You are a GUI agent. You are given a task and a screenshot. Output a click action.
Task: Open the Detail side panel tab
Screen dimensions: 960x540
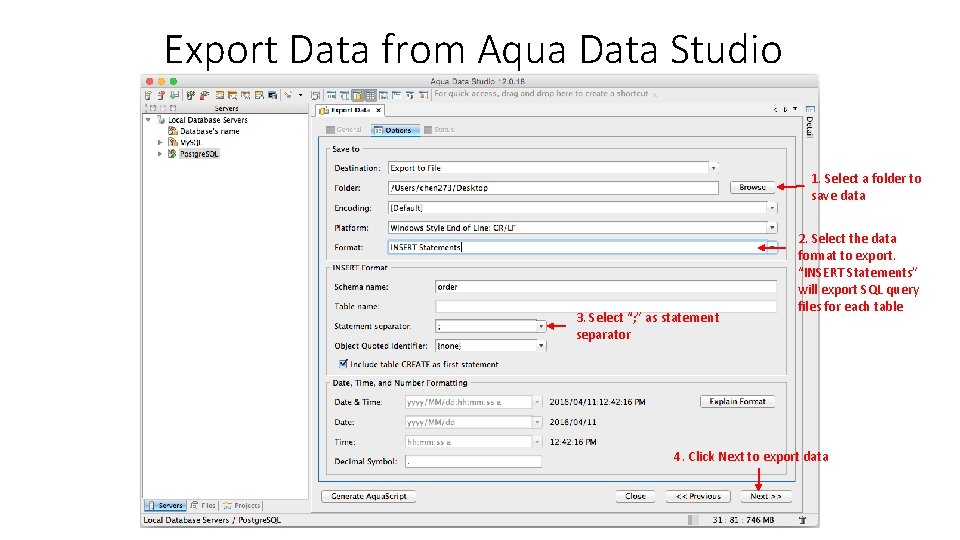click(x=810, y=126)
